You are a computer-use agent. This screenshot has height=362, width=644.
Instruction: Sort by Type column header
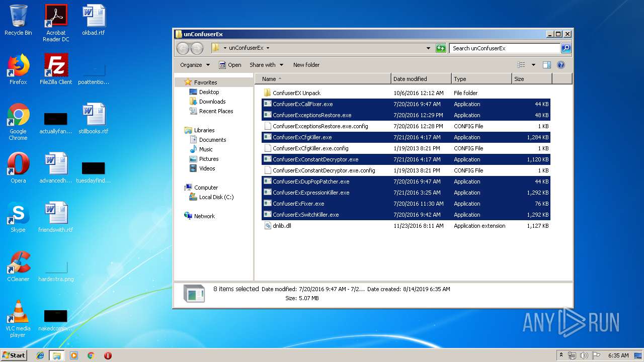(481, 79)
